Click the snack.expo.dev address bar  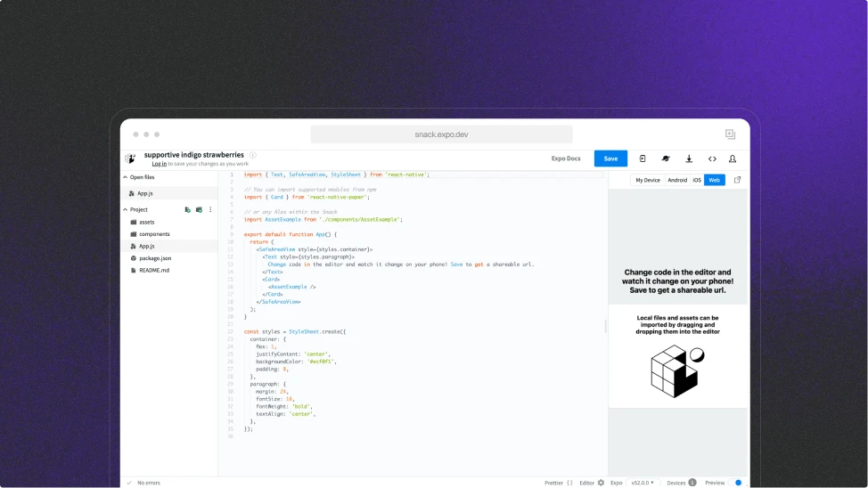441,134
